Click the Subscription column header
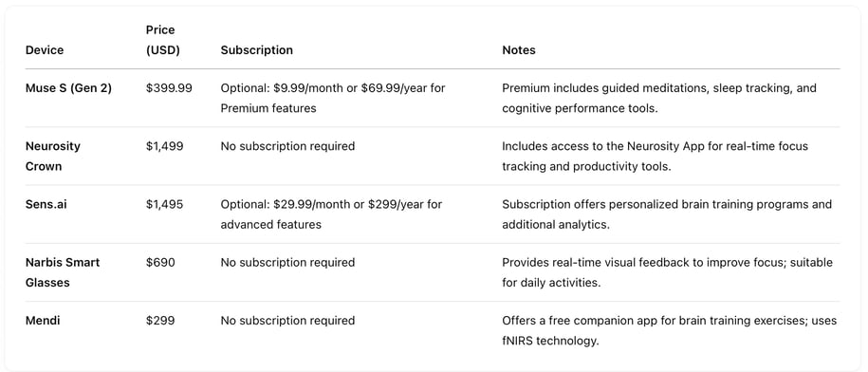868x372 pixels. [x=256, y=49]
